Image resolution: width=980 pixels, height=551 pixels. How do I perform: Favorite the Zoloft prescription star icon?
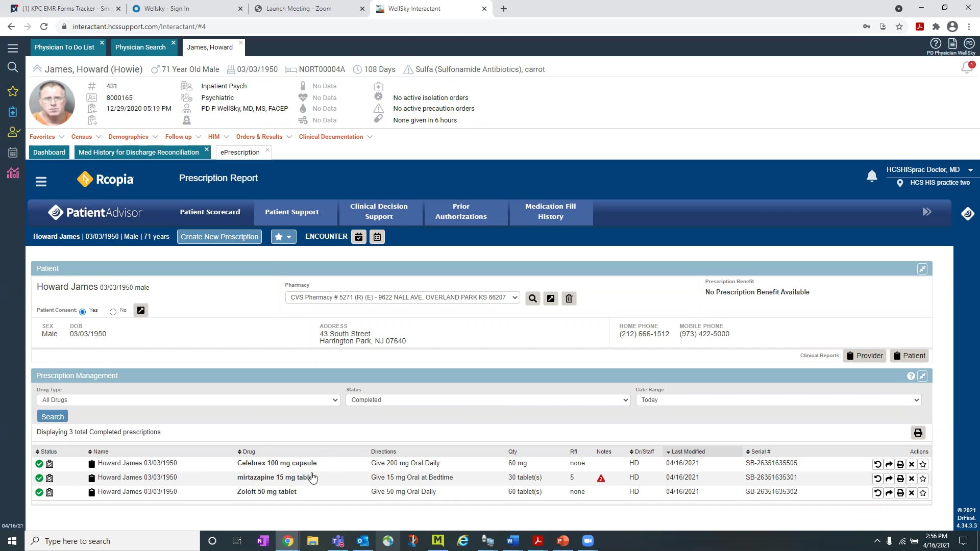click(923, 493)
